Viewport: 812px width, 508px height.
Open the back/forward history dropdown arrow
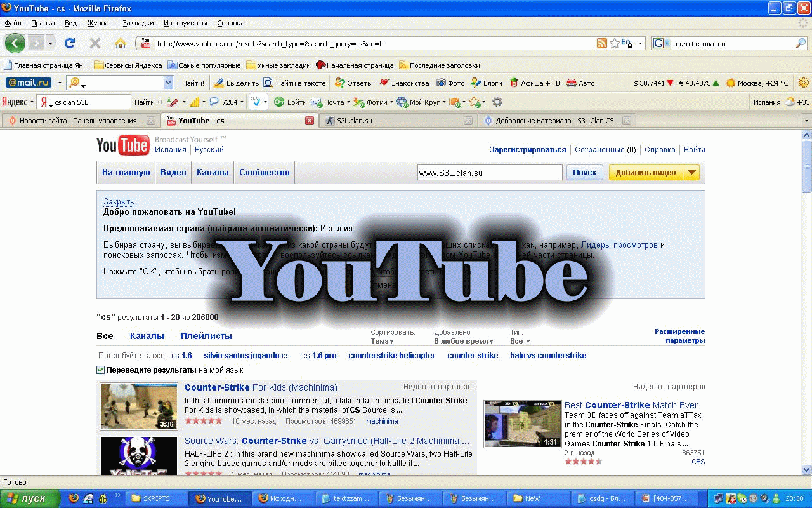click(x=51, y=43)
